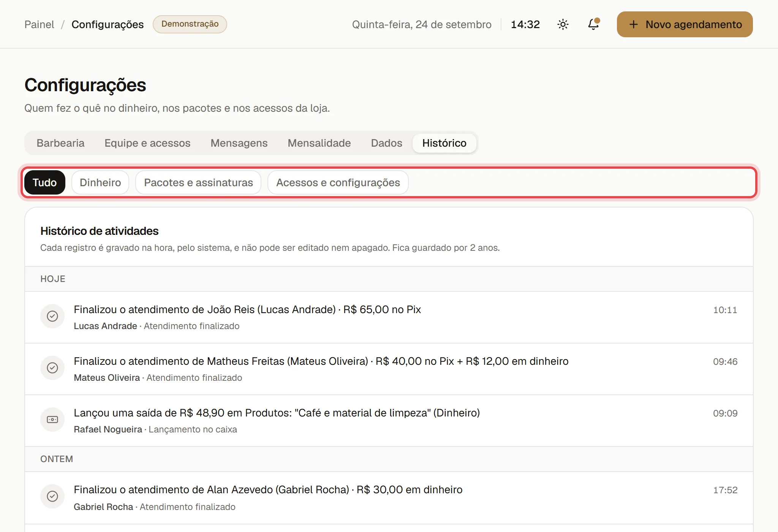Click Rafael Nogueira author subtitle

(108, 429)
